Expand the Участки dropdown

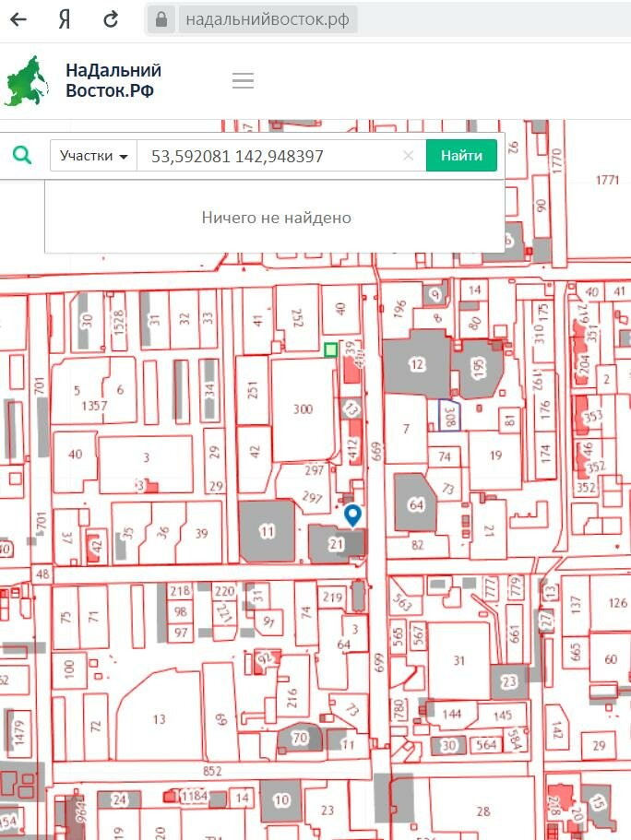tap(93, 156)
